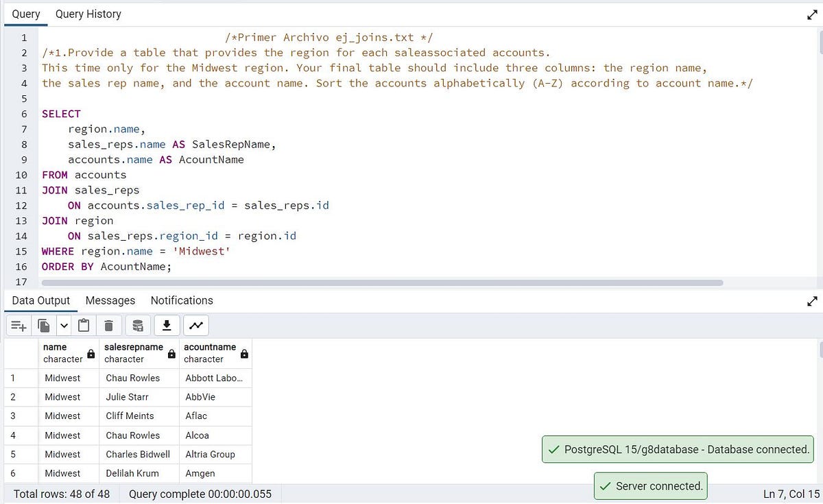The height and width of the screenshot is (504, 823).
Task: Download the query results as CSV
Action: (167, 325)
